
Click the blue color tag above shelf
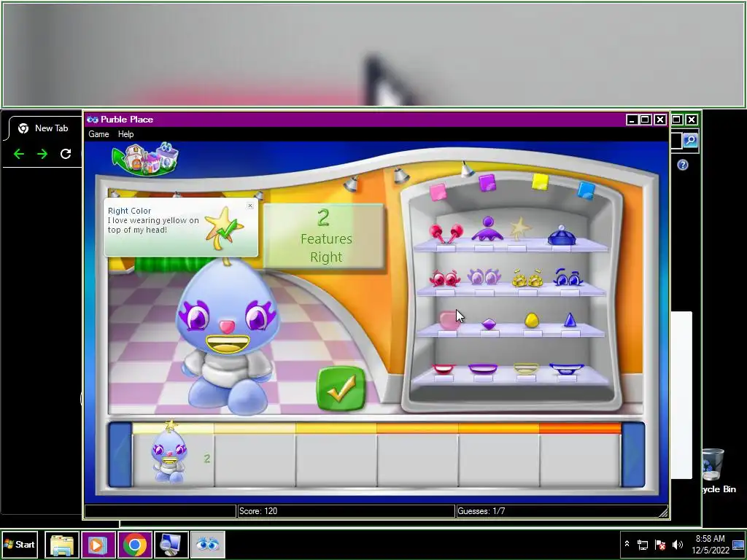(x=586, y=190)
